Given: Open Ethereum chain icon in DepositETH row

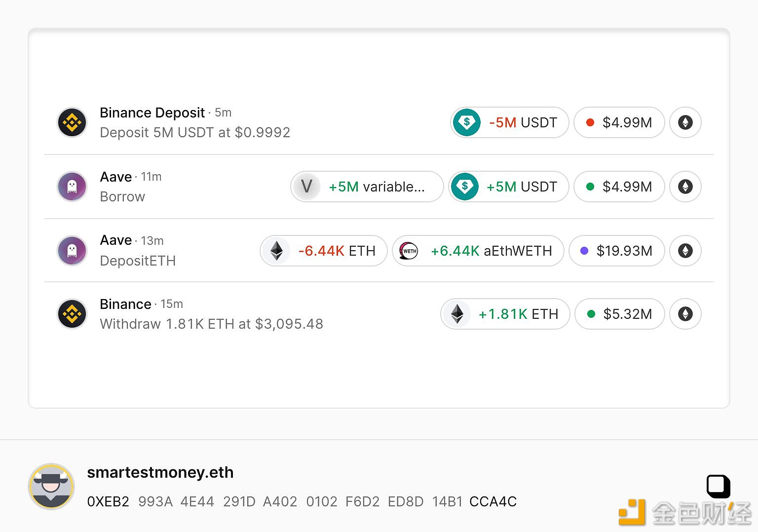Looking at the screenshot, I should (685, 251).
